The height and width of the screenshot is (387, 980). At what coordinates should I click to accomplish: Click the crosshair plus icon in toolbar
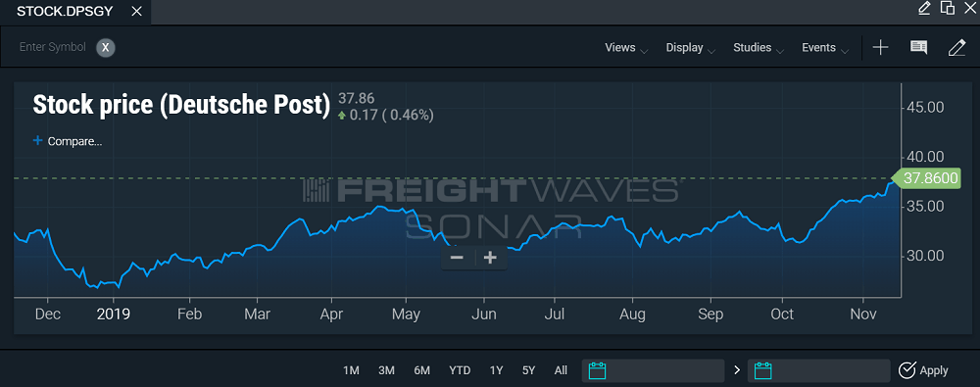click(880, 47)
